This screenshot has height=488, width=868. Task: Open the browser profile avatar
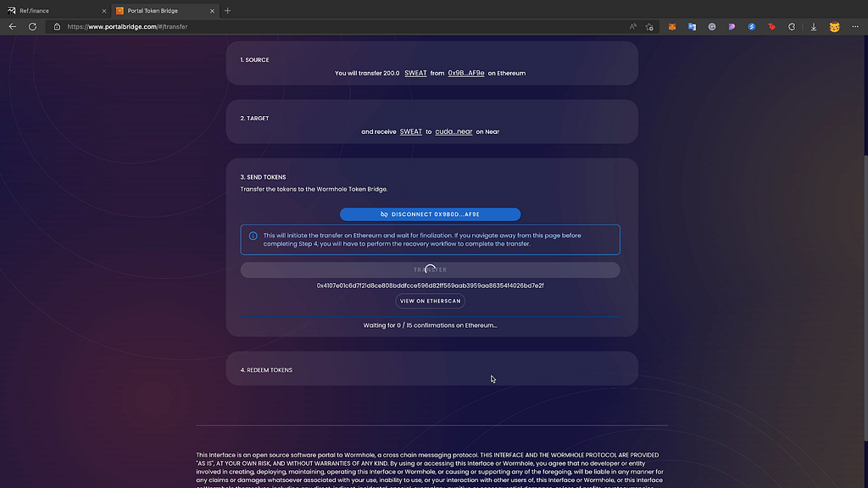(x=834, y=26)
